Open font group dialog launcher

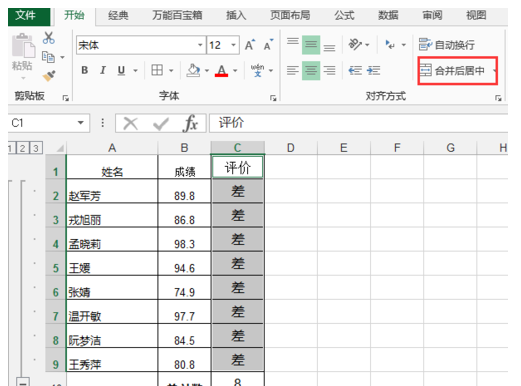coord(273,98)
